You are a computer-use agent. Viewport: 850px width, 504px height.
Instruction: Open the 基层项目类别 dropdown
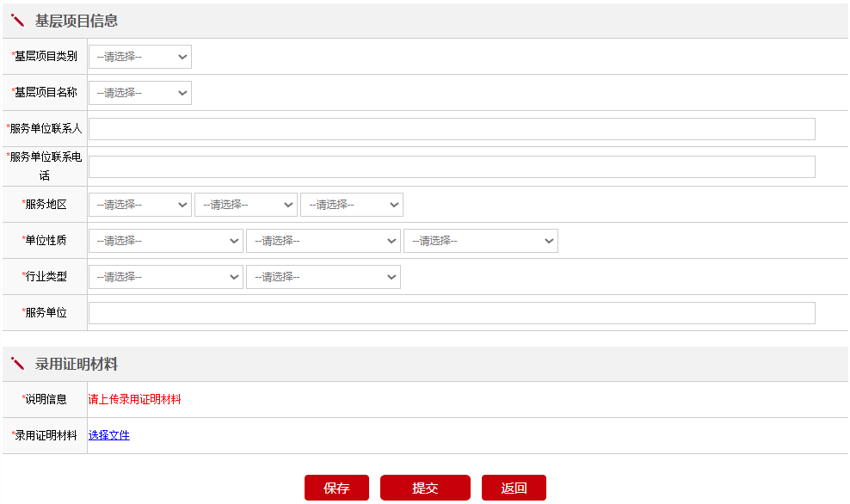click(x=140, y=57)
